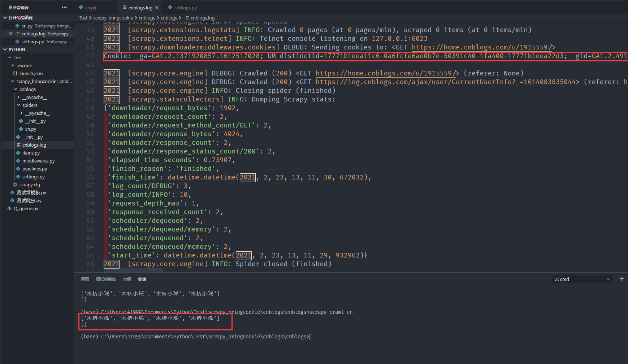Viewport: 628px width, 364px height.
Task: Open the ing.cnblogs.com CurrentUserInfo link
Action: point(445,82)
